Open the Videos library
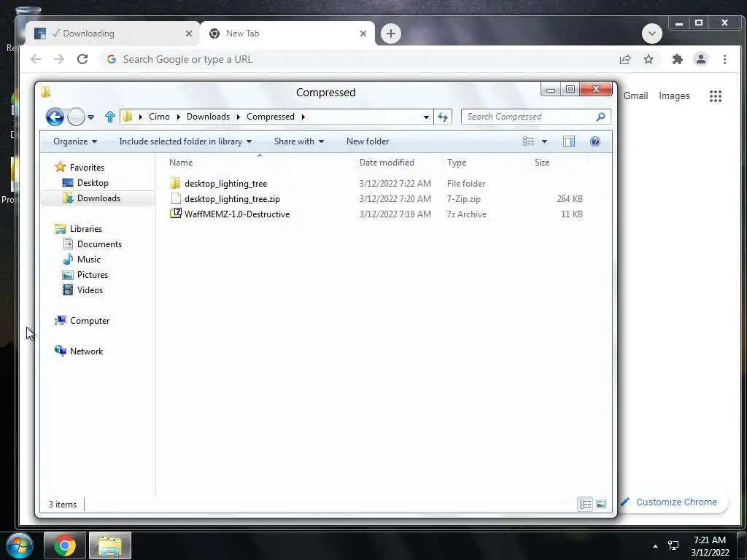This screenshot has height=560, width=747. 90,290
